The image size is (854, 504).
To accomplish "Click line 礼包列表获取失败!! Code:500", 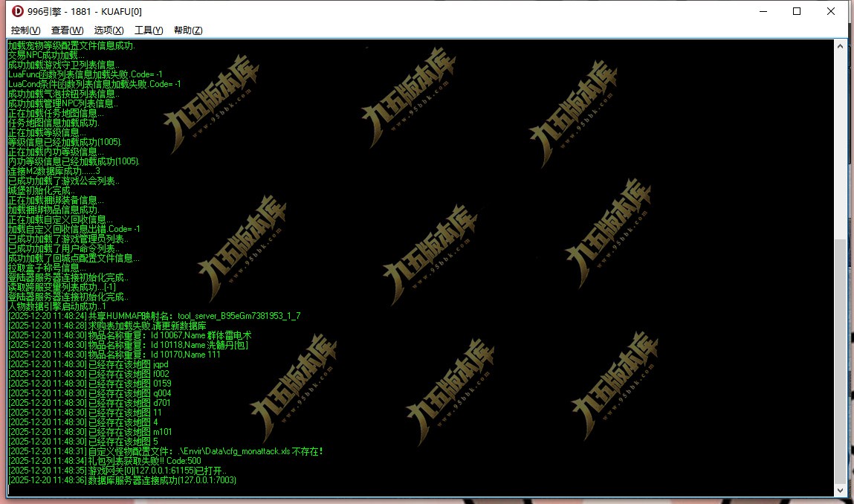I will [x=105, y=462].
